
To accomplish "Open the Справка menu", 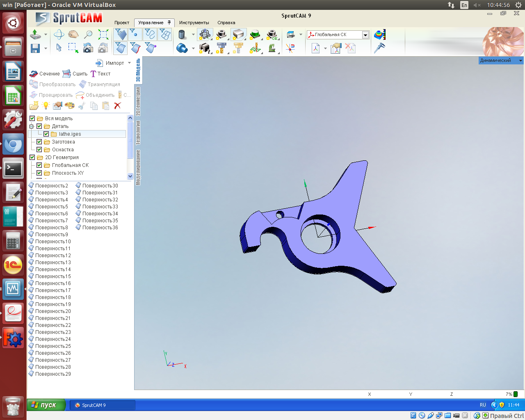I will click(x=226, y=23).
